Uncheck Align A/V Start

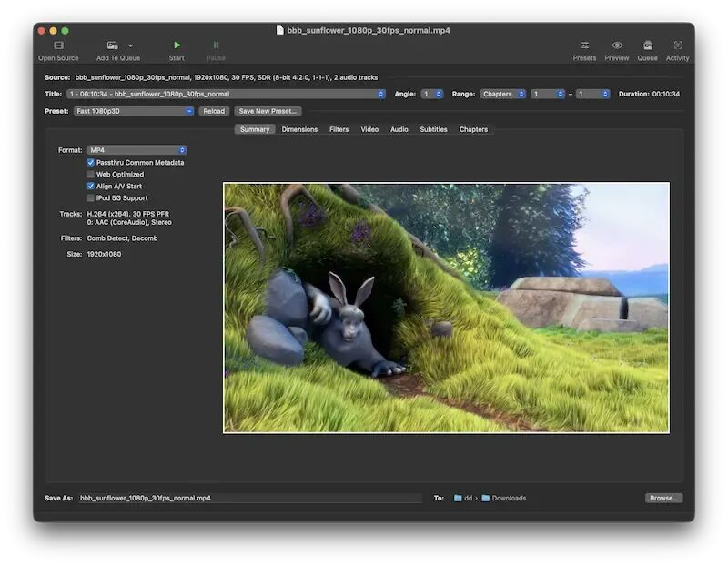(91, 187)
